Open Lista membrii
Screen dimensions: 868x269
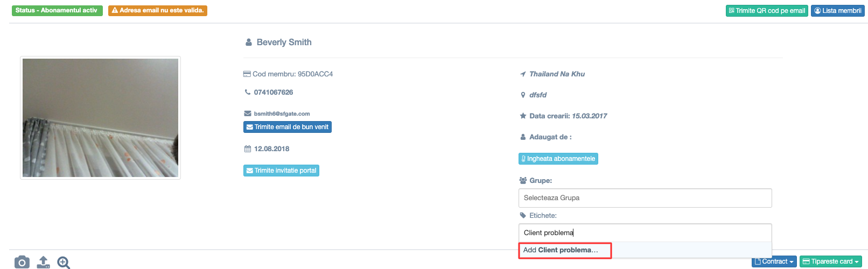point(838,11)
